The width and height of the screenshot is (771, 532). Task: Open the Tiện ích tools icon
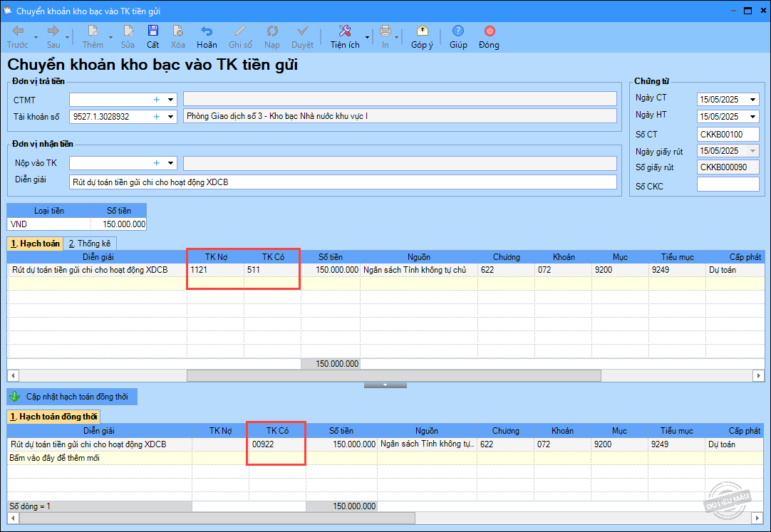coord(345,31)
